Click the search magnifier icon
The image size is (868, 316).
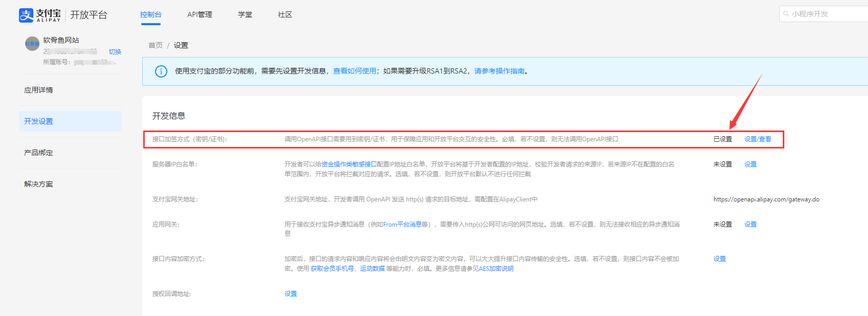tap(786, 14)
